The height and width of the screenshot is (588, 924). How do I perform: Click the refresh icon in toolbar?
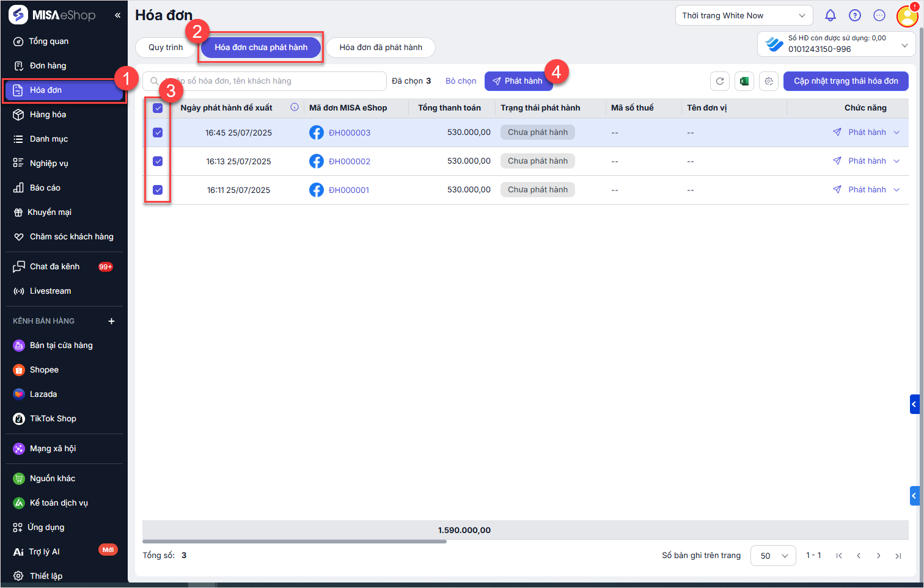pos(720,81)
